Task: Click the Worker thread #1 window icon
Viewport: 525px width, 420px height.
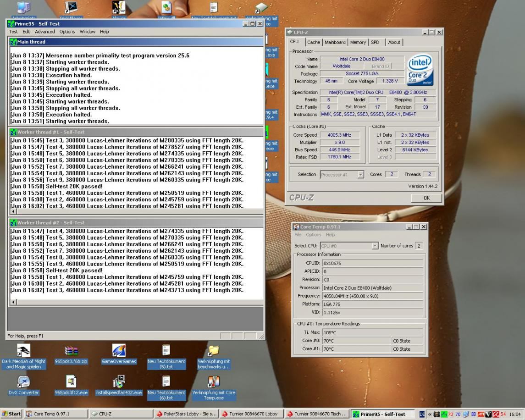Action: pos(13,133)
